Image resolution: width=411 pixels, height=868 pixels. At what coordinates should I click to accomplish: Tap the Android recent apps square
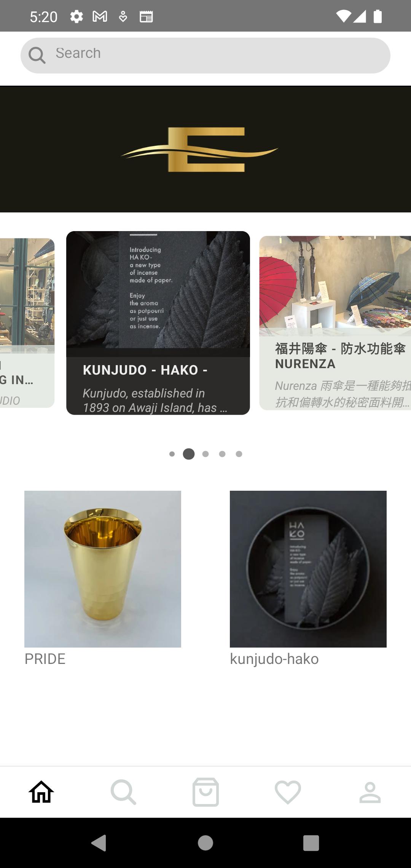[311, 843]
